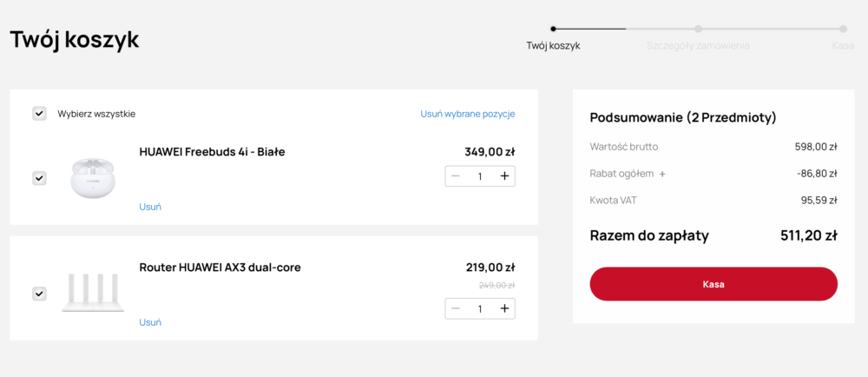Screen dimensions: 868x377
Task: Remove Freebuds 4i via 'Usuń' link
Action: click(150, 207)
